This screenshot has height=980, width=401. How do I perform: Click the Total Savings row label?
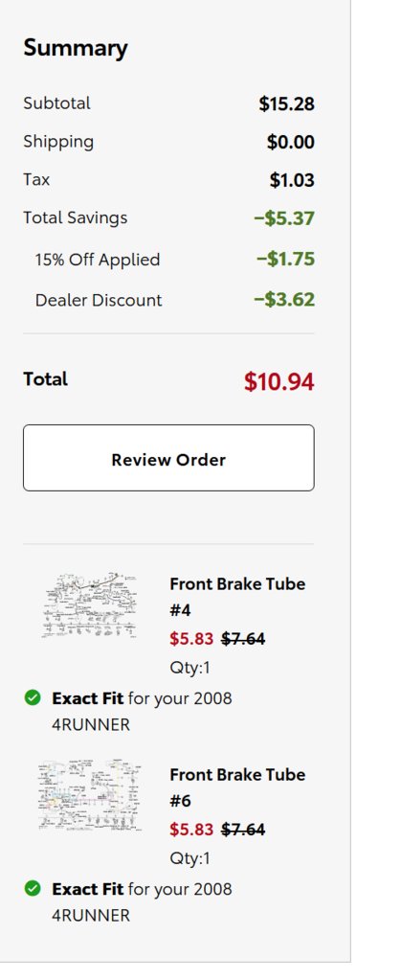(x=75, y=218)
